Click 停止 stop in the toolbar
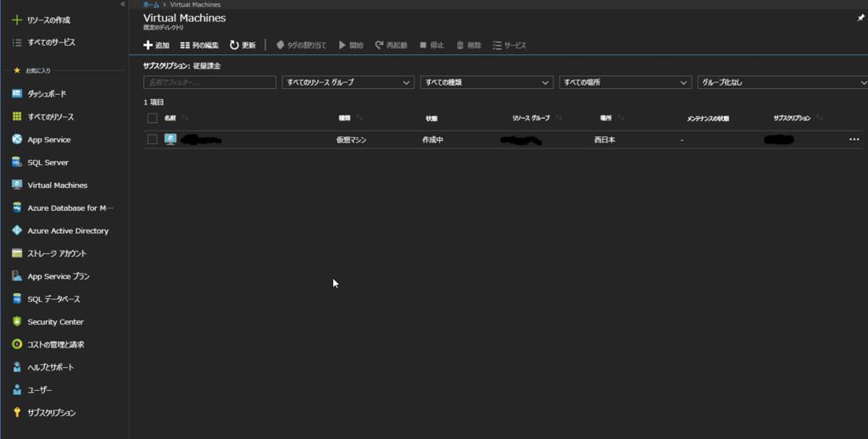Viewport: 868px width, 439px height. 431,46
